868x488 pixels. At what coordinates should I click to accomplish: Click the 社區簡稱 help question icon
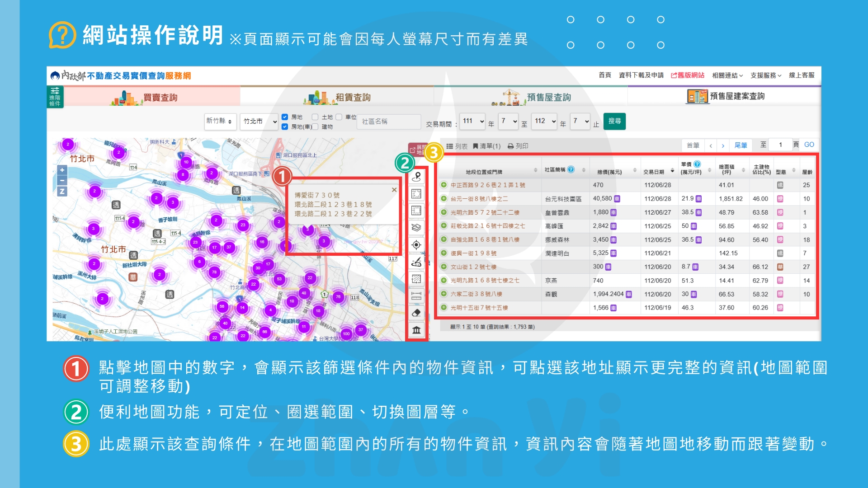point(571,169)
